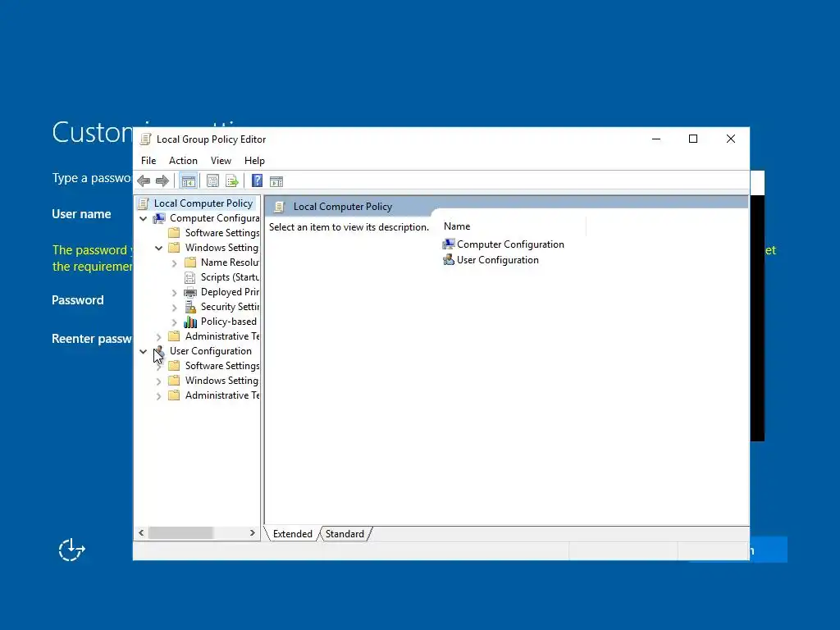Image resolution: width=840 pixels, height=630 pixels.
Task: Expand Windows Settings under User Configuration
Action: [x=158, y=381]
